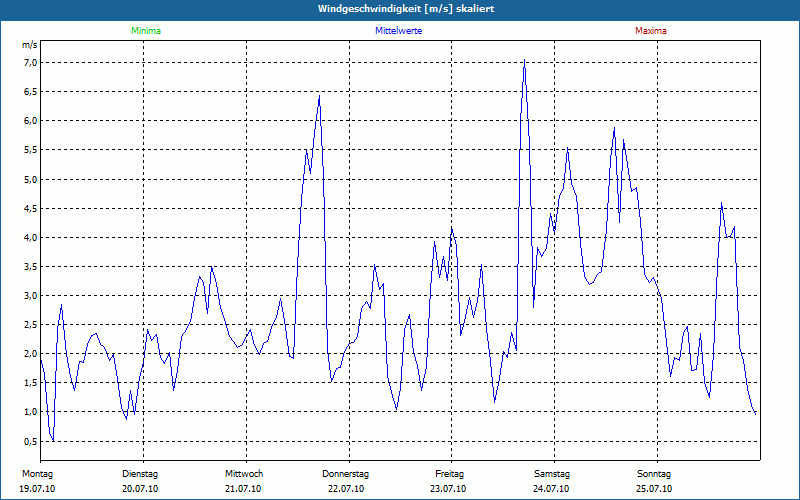Click the Donnerstag day label
The width and height of the screenshot is (800, 500).
[345, 474]
